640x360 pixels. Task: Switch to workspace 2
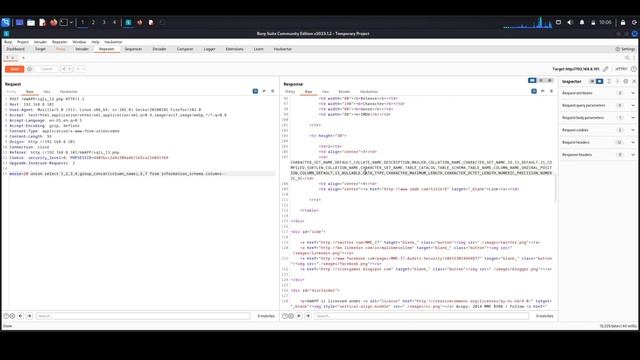(93, 22)
